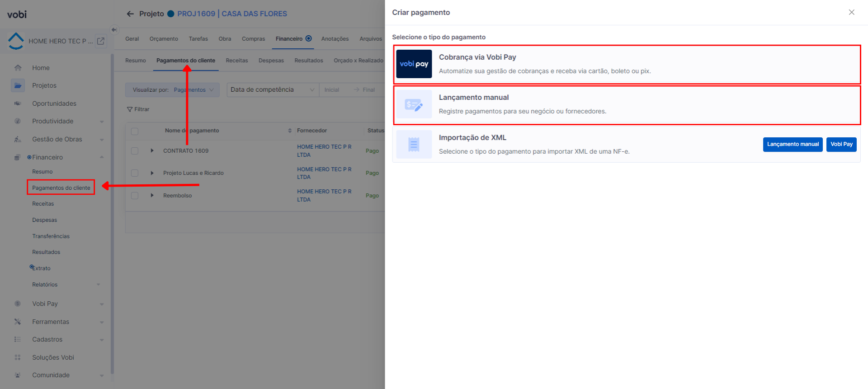The width and height of the screenshot is (868, 389).
Task: Click the Filtrar button
Action: coord(138,109)
